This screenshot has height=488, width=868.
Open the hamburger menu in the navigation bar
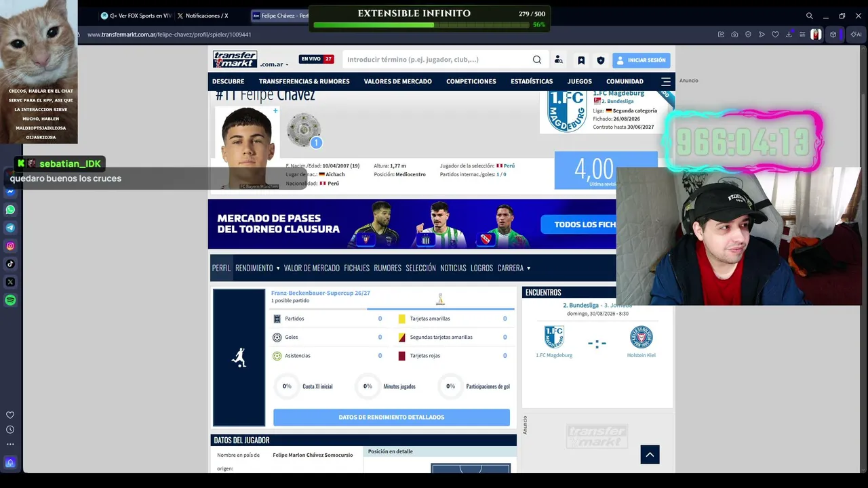point(666,81)
